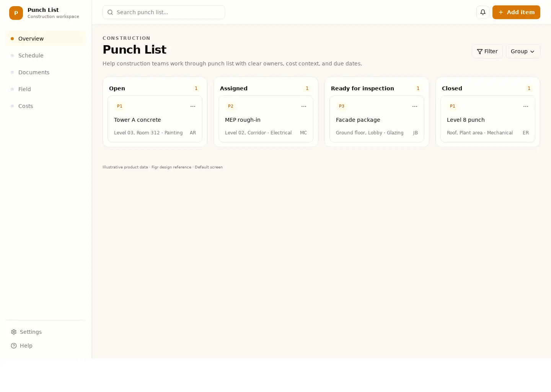Image resolution: width=551 pixels, height=392 pixels.
Task: Click the search magnifier icon
Action: (110, 12)
